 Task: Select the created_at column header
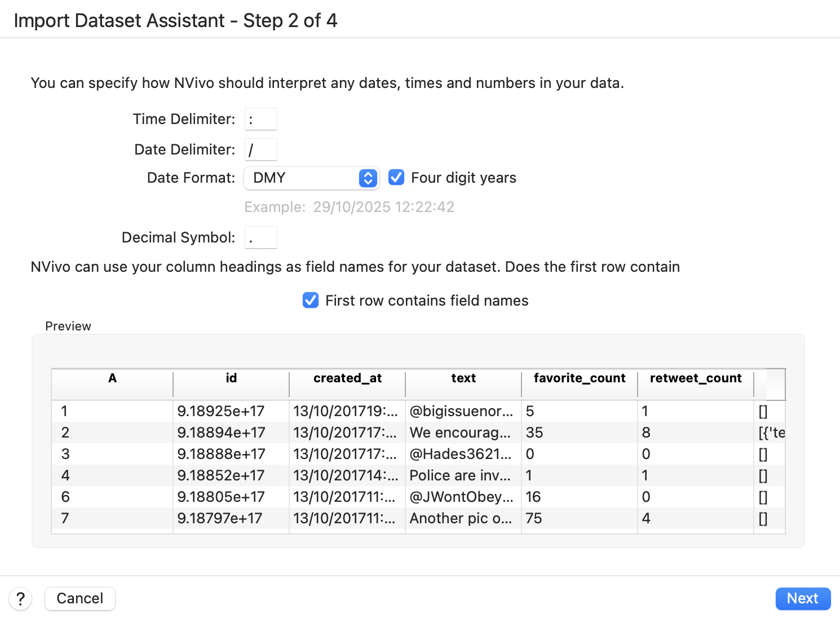click(347, 378)
